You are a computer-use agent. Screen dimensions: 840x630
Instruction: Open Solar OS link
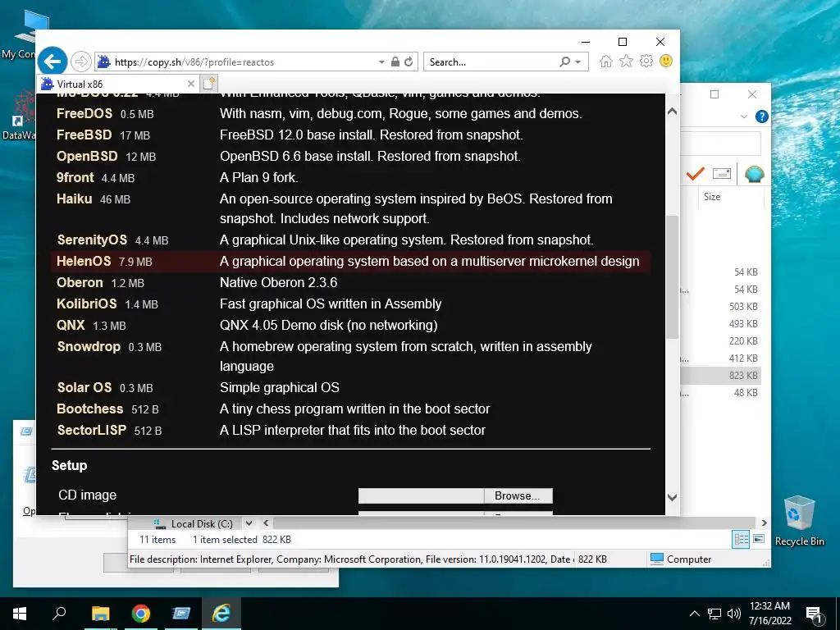pos(84,388)
